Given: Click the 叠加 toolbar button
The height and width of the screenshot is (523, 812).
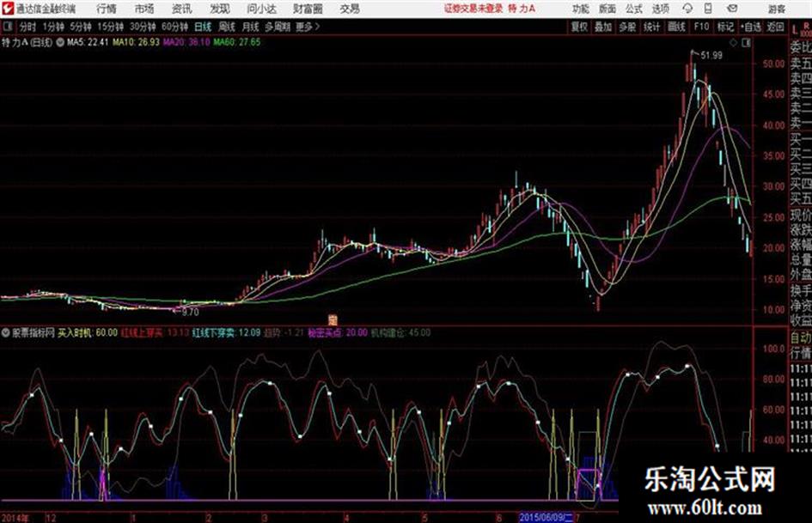Looking at the screenshot, I should point(603,27).
